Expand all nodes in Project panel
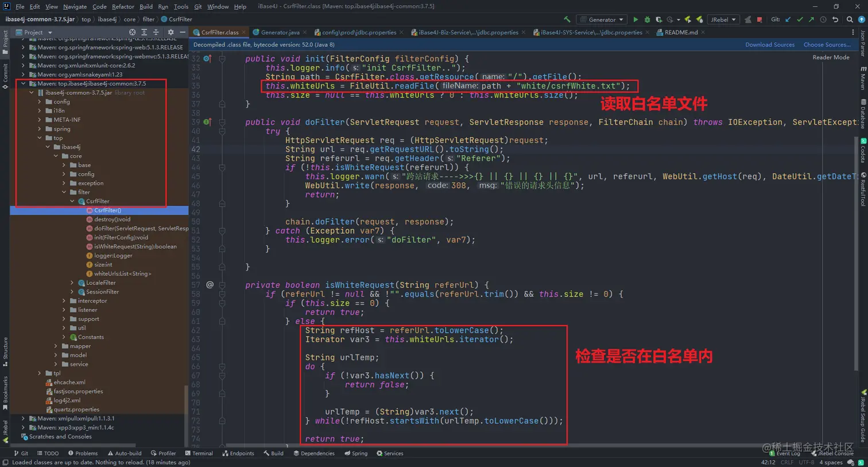This screenshot has height=467, width=868. tap(144, 32)
